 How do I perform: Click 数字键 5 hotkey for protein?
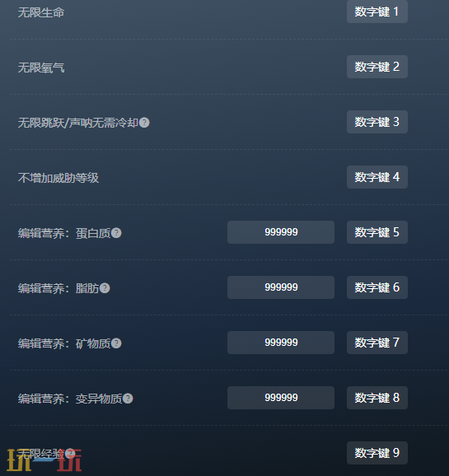[377, 232]
